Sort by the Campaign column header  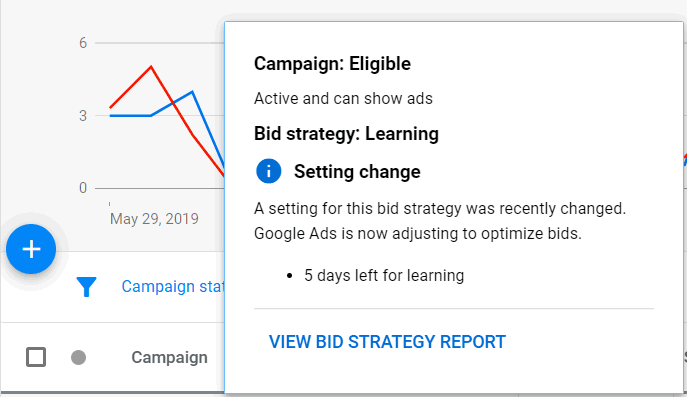170,358
